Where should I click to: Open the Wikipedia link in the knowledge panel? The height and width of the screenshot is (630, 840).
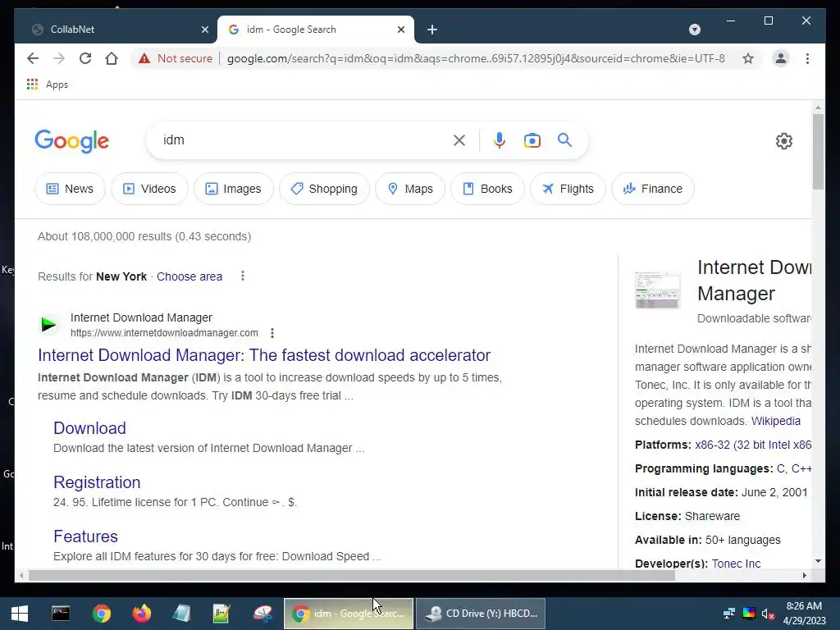(776, 421)
